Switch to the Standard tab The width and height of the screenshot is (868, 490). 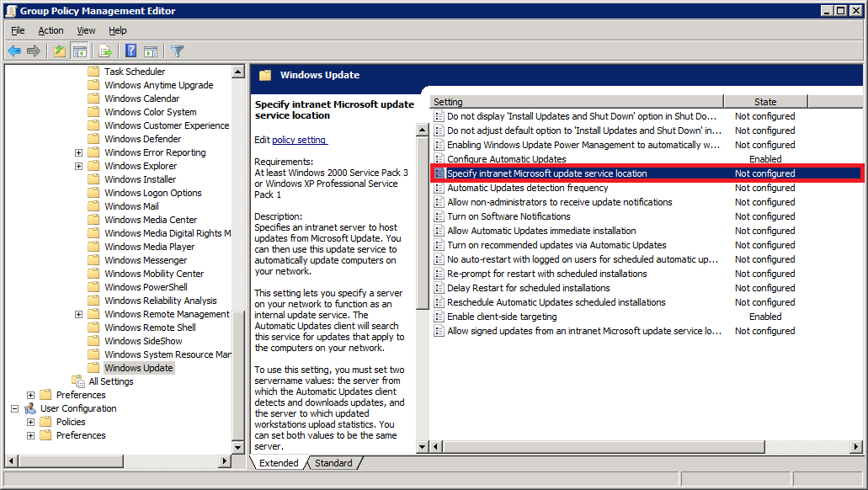pyautogui.click(x=333, y=463)
